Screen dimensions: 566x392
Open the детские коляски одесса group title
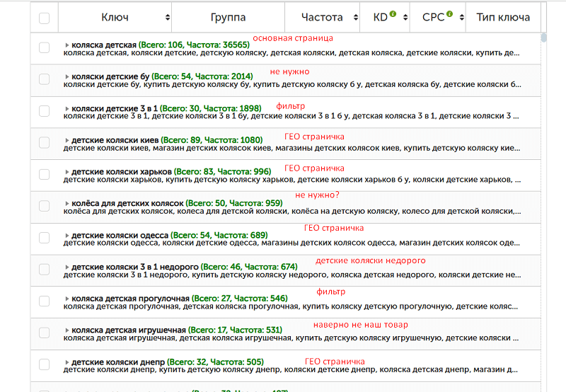120,236
